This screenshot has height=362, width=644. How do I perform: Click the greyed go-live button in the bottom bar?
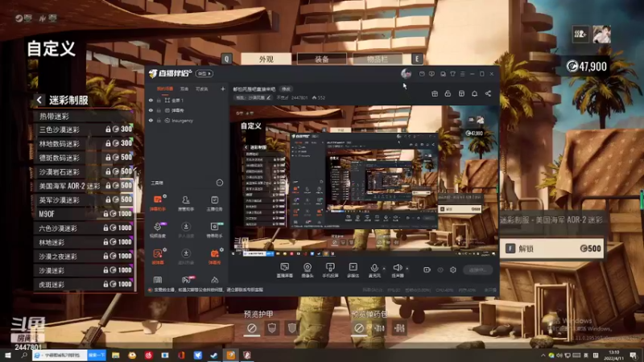(477, 269)
